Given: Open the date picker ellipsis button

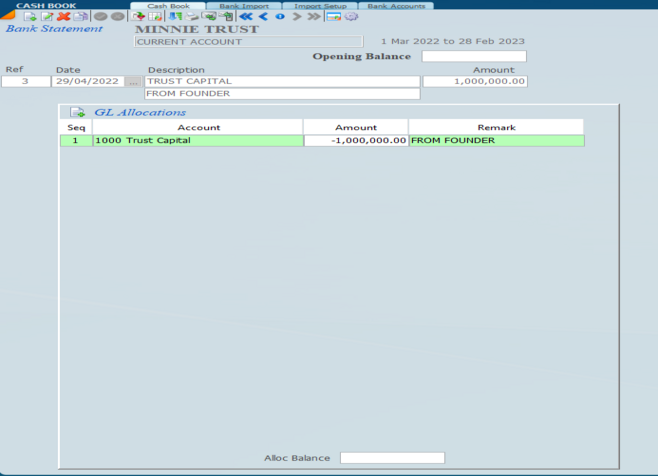Looking at the screenshot, I should [133, 82].
